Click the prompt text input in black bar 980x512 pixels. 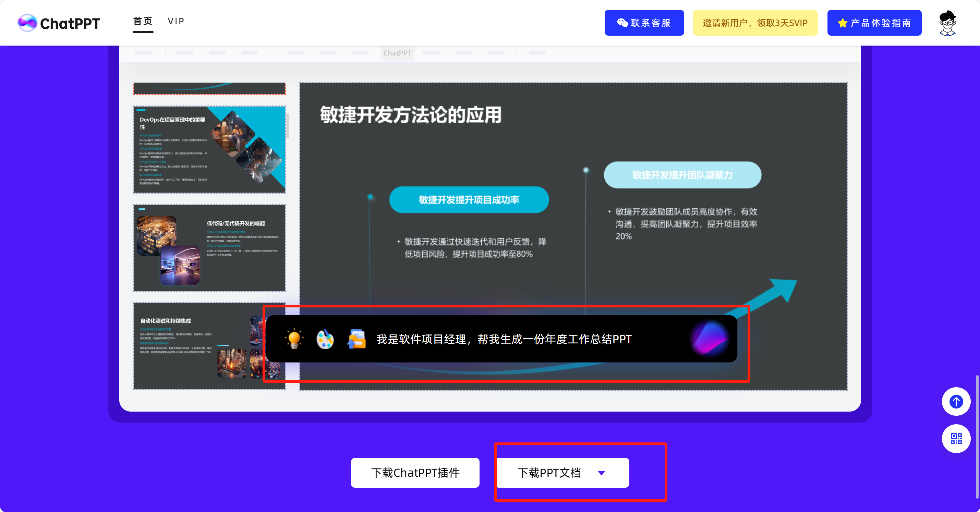click(x=504, y=339)
